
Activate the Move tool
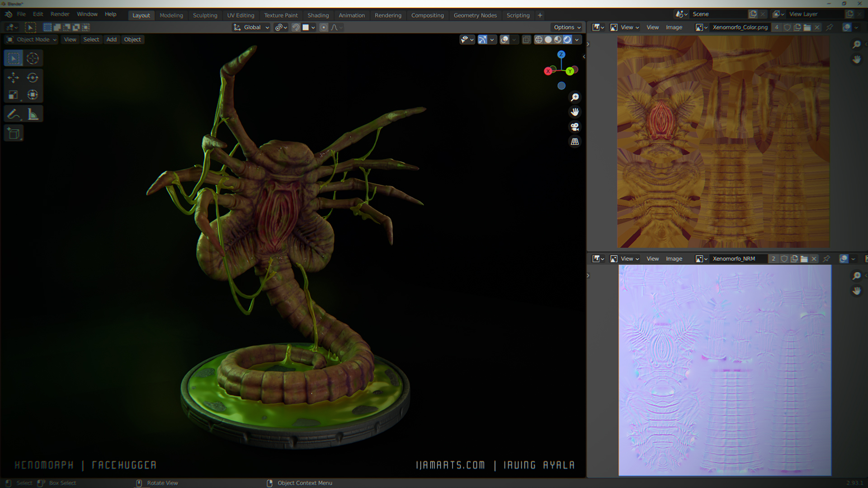click(13, 78)
